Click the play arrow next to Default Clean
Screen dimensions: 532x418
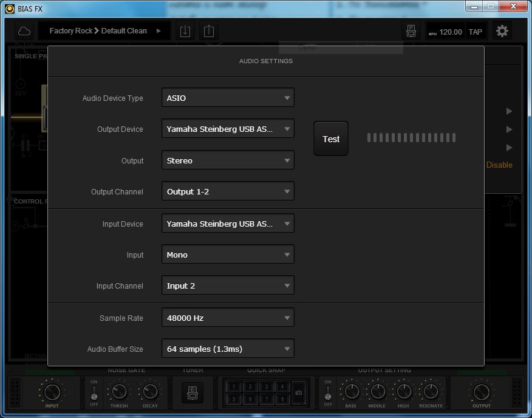159,31
